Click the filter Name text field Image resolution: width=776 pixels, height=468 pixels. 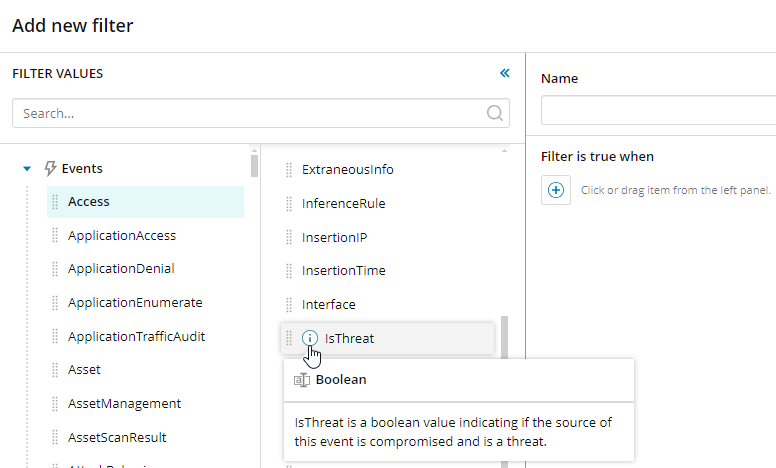click(x=657, y=110)
